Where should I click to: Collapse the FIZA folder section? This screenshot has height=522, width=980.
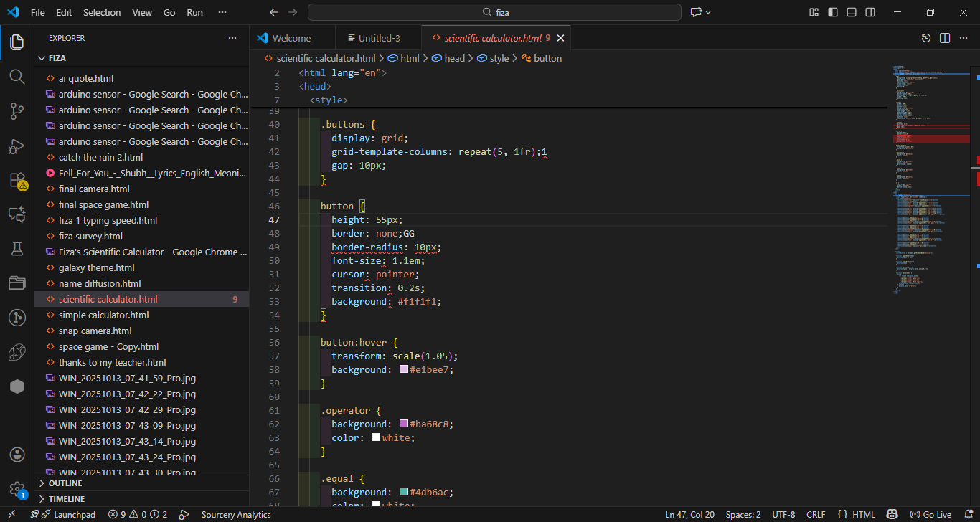coord(57,58)
